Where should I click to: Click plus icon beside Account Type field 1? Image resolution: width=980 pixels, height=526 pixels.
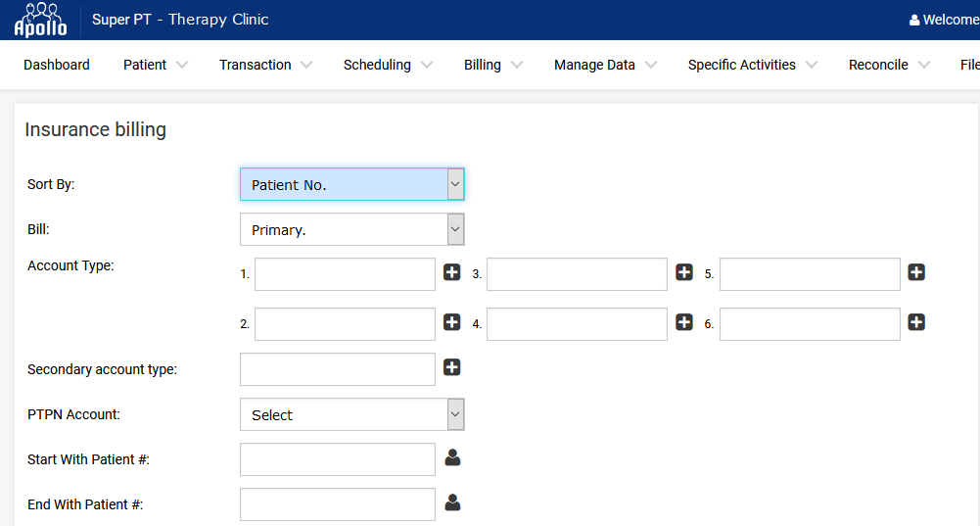click(452, 272)
